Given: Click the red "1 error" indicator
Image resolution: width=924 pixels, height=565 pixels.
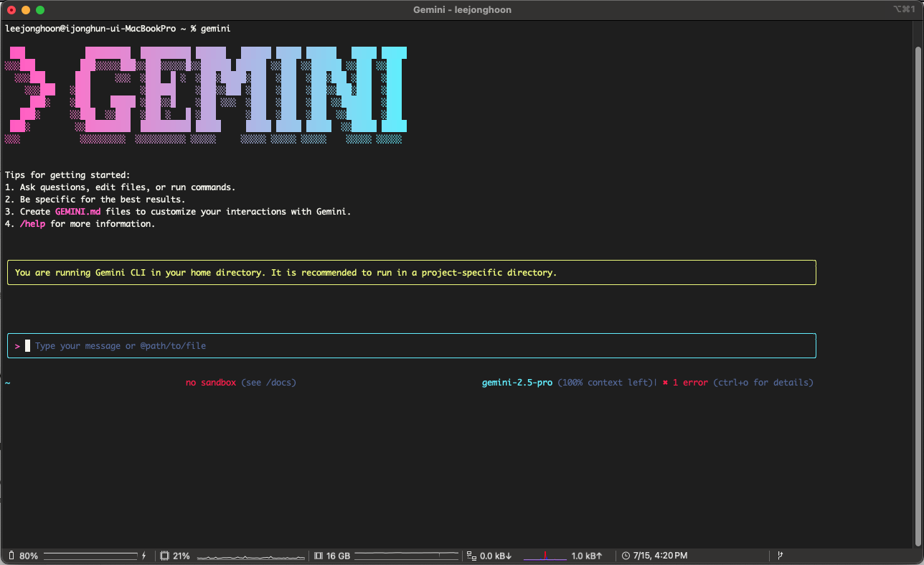Looking at the screenshot, I should point(690,383).
